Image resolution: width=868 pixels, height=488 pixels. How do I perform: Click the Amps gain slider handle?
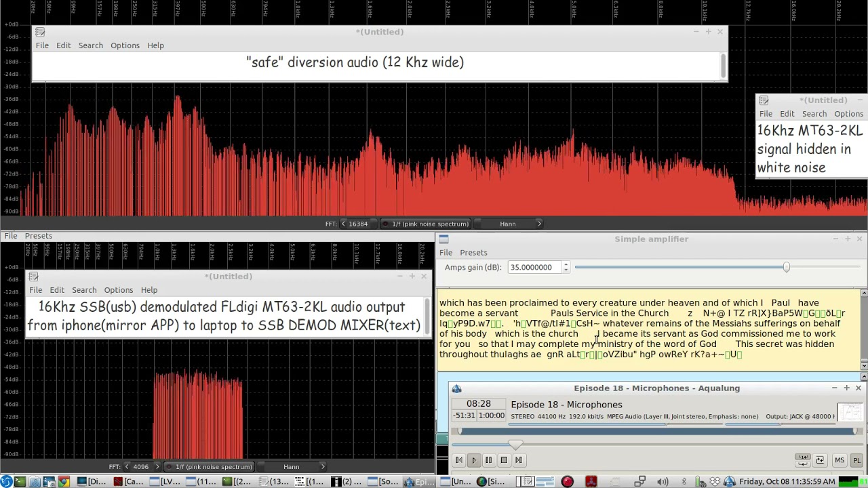point(787,268)
